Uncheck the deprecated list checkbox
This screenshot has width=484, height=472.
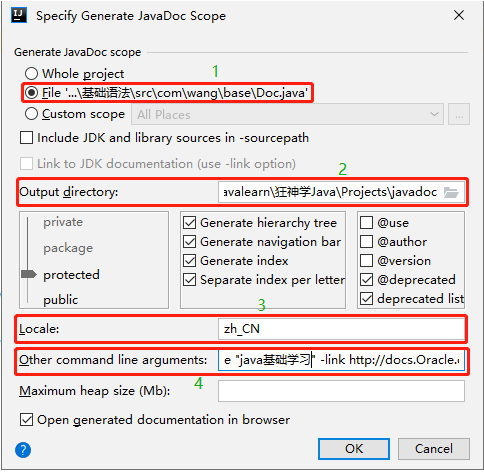(x=366, y=298)
